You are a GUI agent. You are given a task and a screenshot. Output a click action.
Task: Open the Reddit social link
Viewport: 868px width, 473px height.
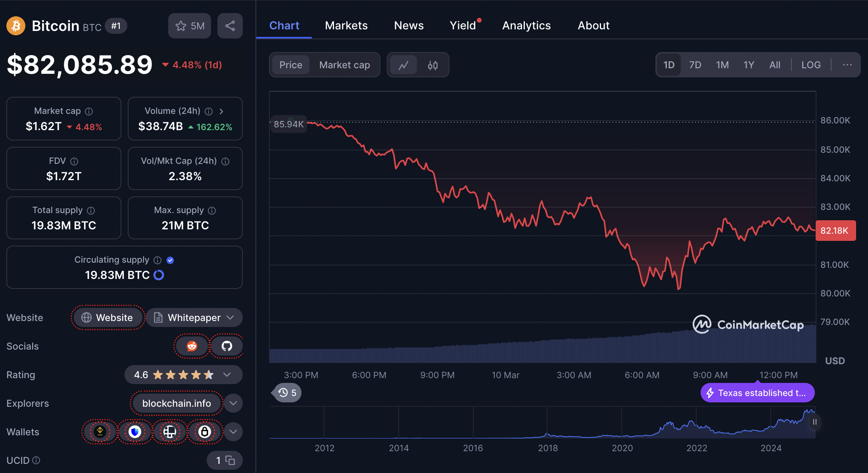(x=192, y=346)
